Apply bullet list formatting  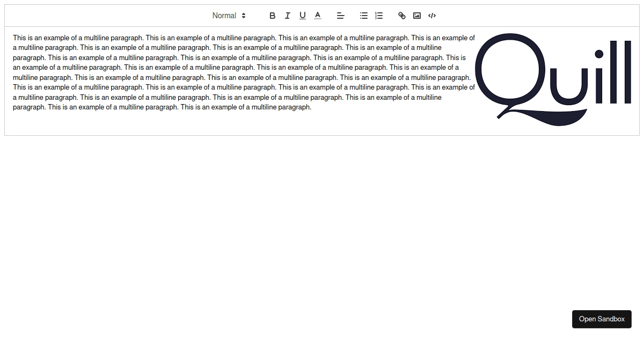[364, 16]
